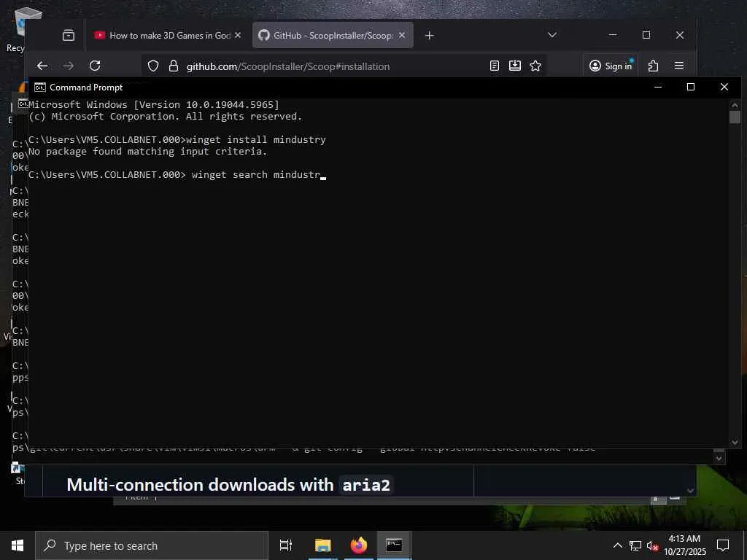Click the muted volume tray icon

point(652,545)
